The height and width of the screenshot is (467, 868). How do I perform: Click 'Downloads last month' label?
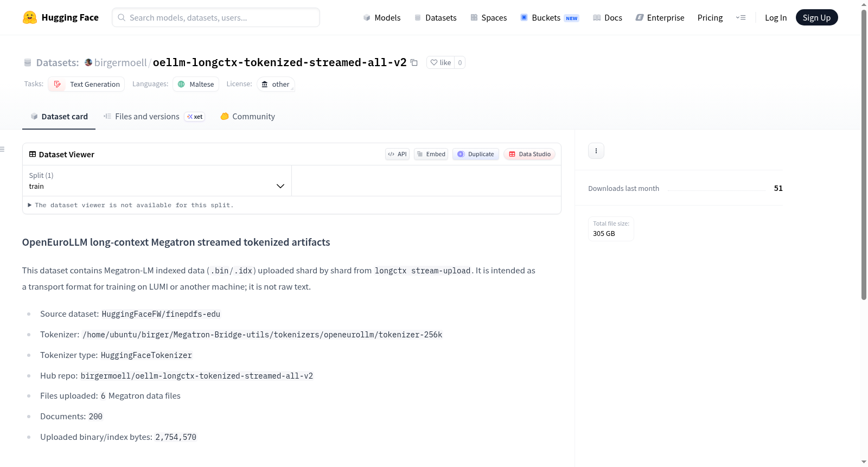[x=624, y=188]
